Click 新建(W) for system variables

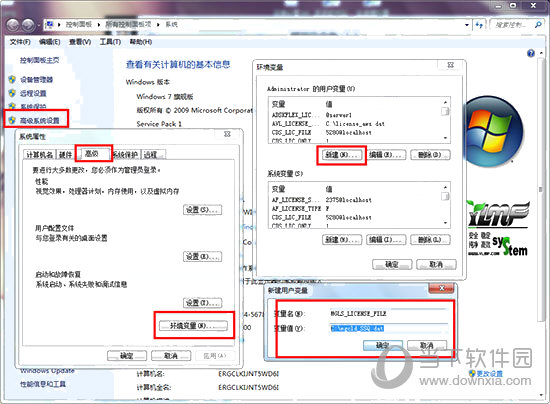click(x=342, y=240)
